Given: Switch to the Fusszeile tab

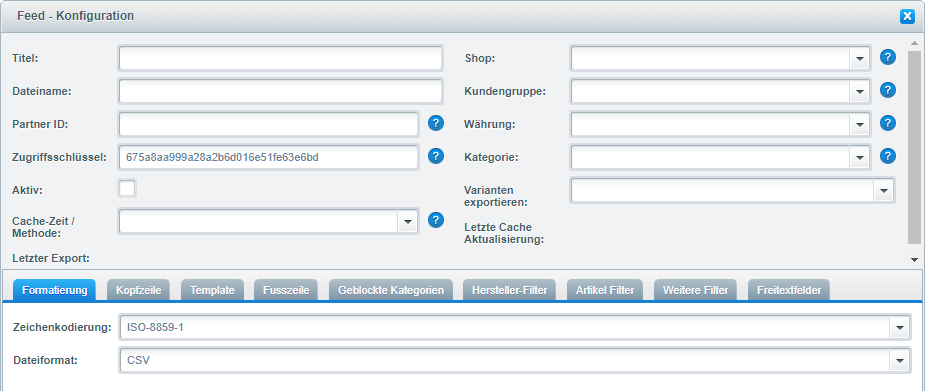Looking at the screenshot, I should [x=286, y=290].
